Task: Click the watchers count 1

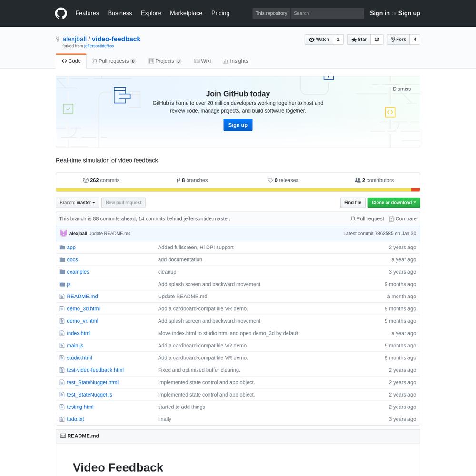Action: (338, 40)
